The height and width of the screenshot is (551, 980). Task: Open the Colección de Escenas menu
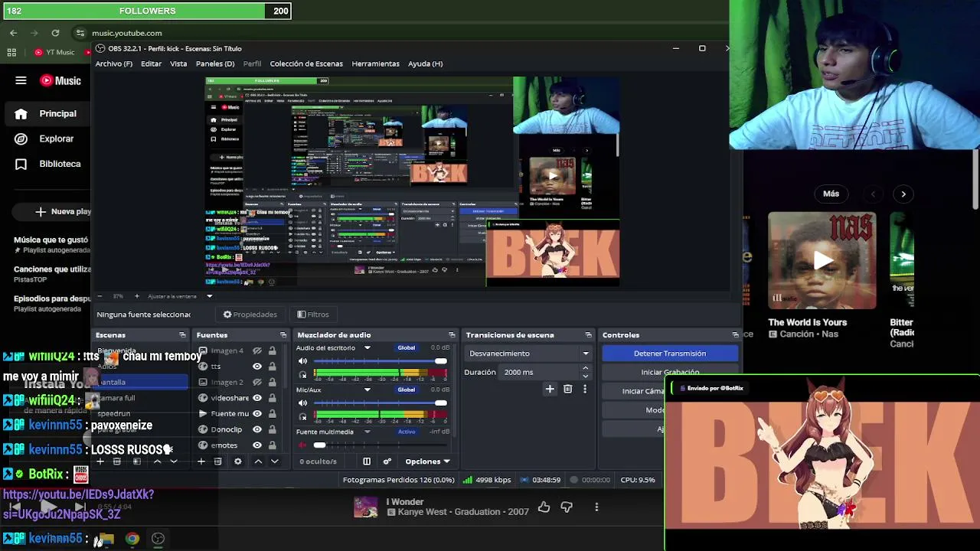click(x=306, y=64)
